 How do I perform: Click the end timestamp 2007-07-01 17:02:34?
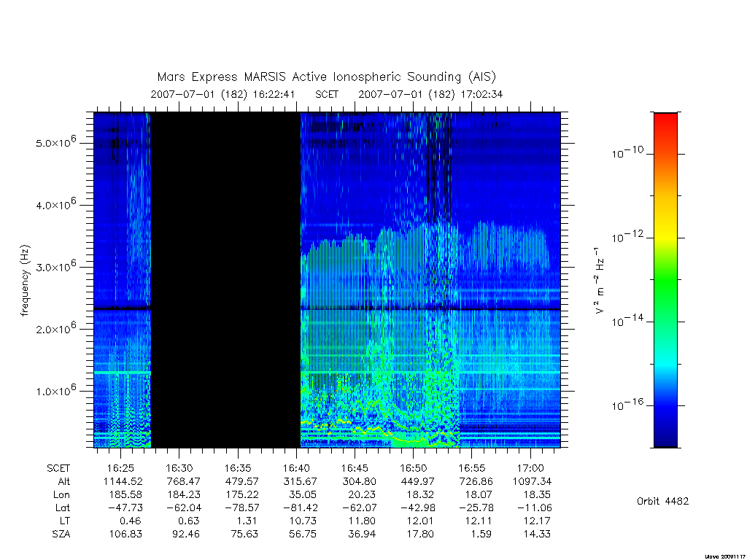pos(430,94)
